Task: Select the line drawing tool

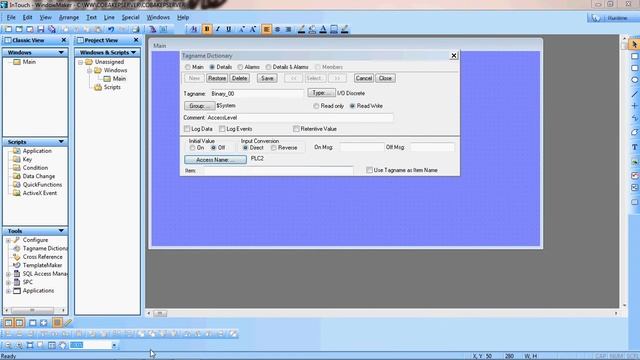Action: 634,94
